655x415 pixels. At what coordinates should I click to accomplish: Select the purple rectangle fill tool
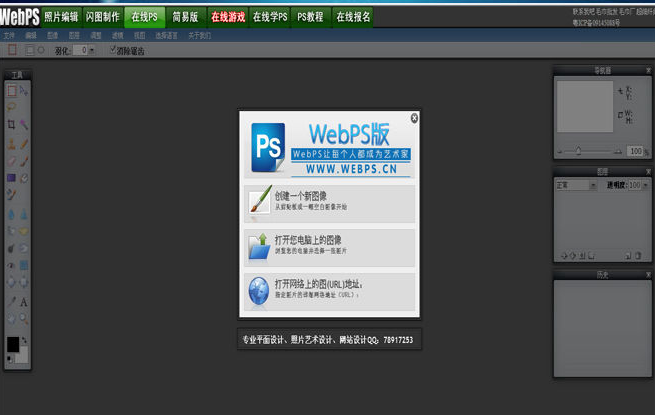pos(11,178)
